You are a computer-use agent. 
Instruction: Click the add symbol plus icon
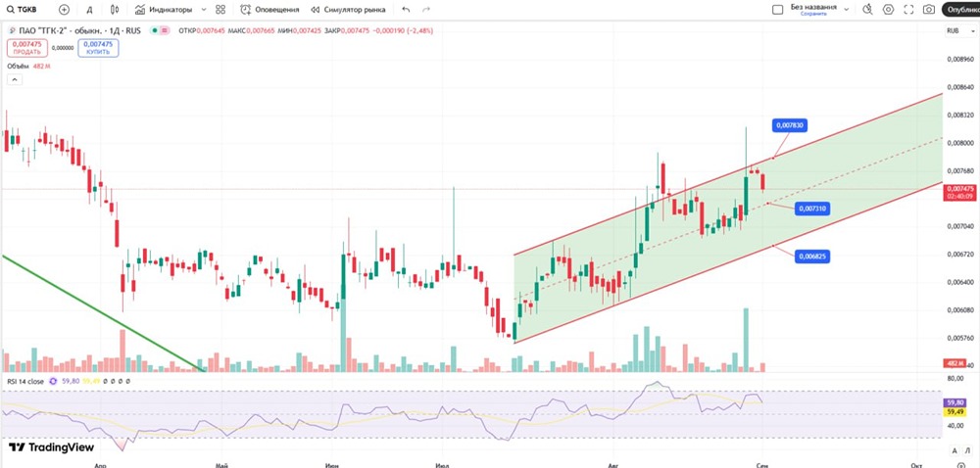64,10
